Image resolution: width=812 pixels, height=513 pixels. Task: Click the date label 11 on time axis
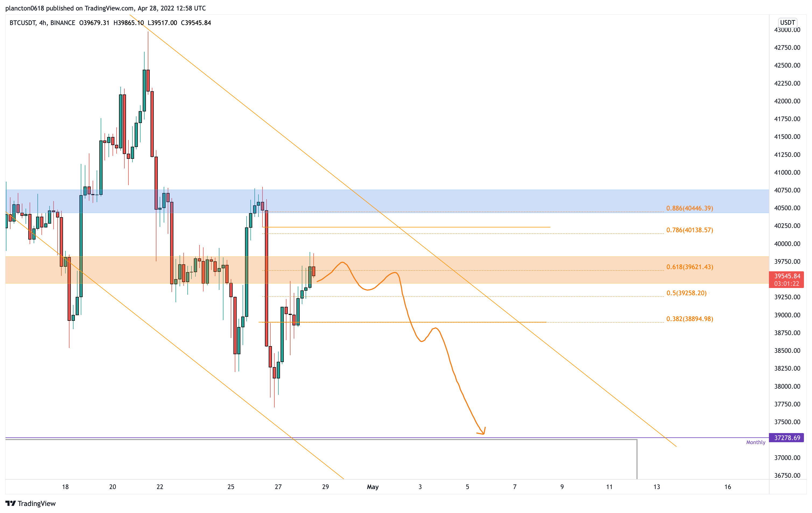point(609,487)
